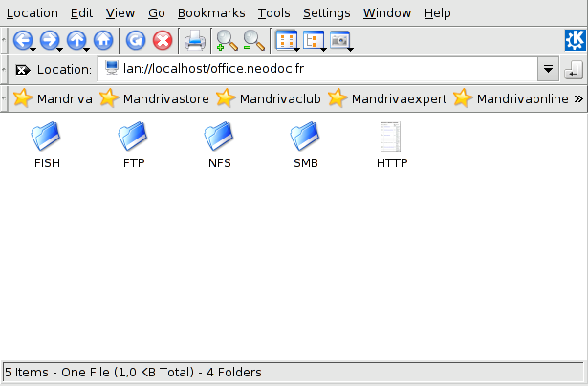
Task: Click the Print icon
Action: [x=194, y=40]
